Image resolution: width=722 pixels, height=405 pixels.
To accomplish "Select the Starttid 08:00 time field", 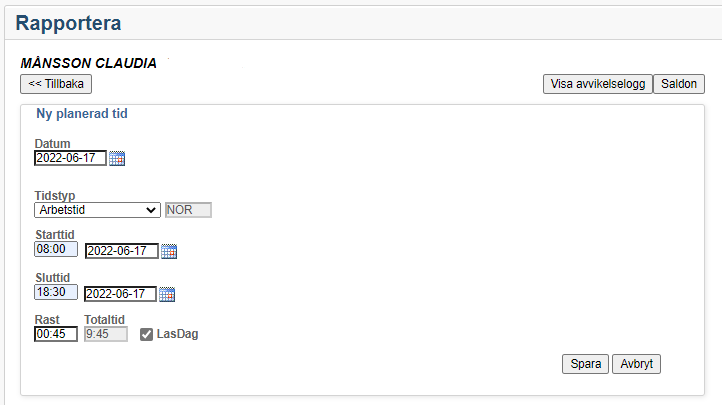I will pyautogui.click(x=56, y=249).
